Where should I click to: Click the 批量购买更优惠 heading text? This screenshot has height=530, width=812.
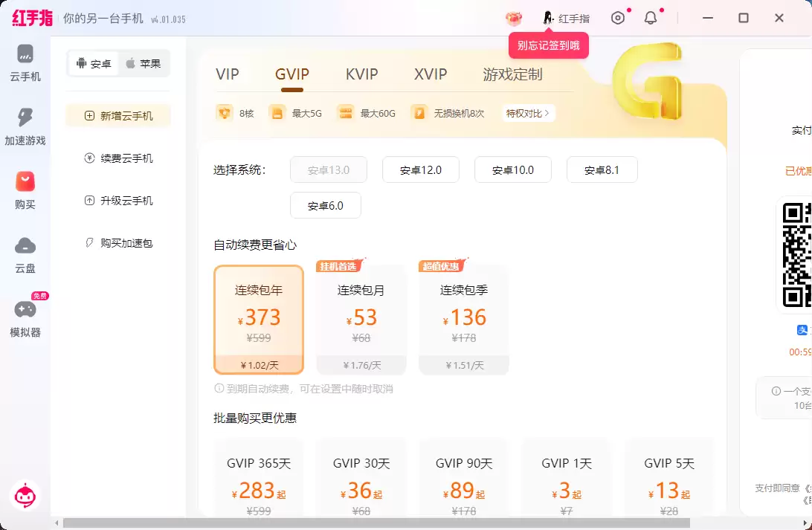[255, 418]
